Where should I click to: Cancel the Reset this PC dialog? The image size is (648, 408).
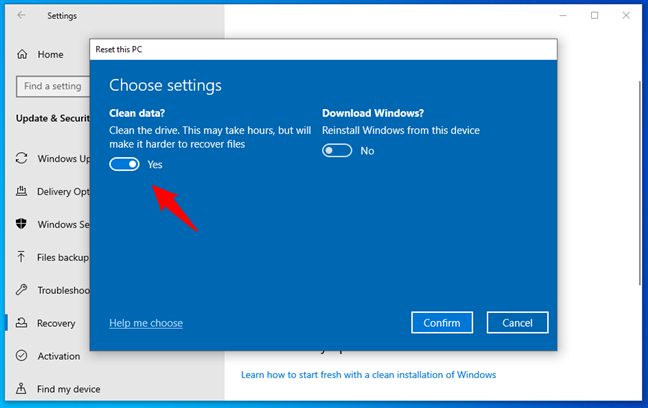(517, 322)
